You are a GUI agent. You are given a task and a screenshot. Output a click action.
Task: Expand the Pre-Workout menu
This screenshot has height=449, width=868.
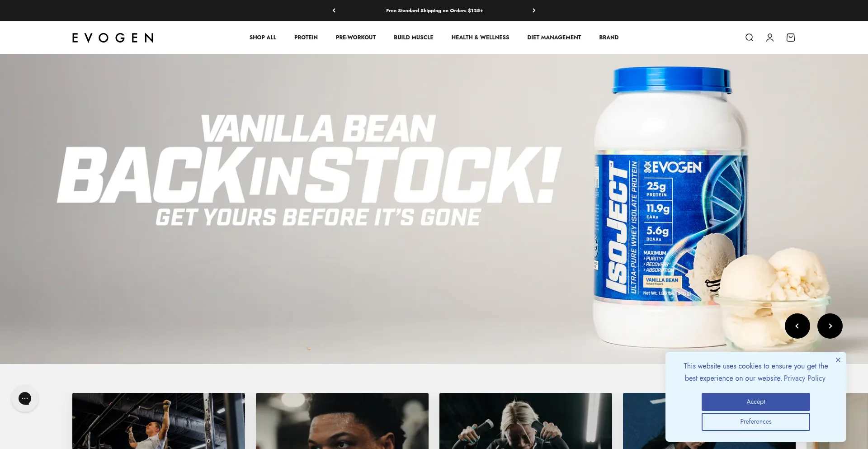pos(356,38)
